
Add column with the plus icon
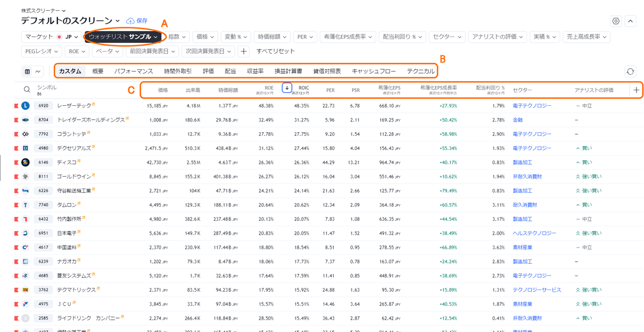636,90
